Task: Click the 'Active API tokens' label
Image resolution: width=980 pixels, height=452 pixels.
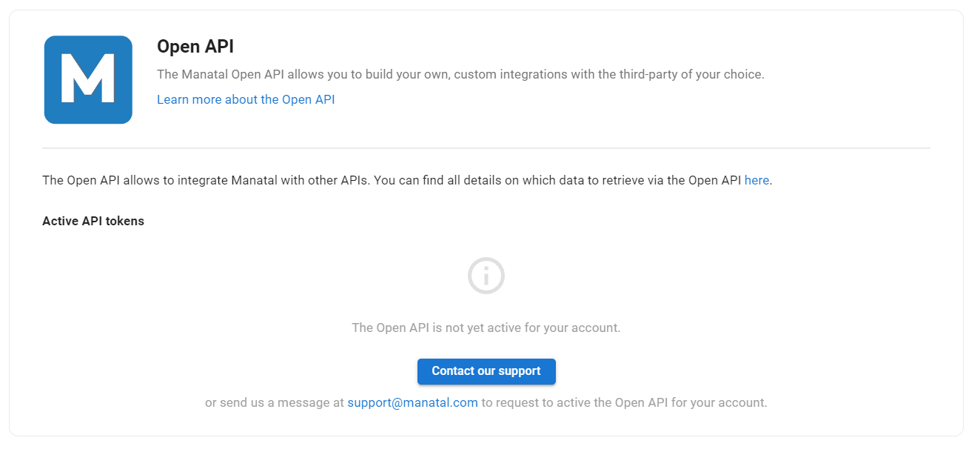Action: [93, 221]
